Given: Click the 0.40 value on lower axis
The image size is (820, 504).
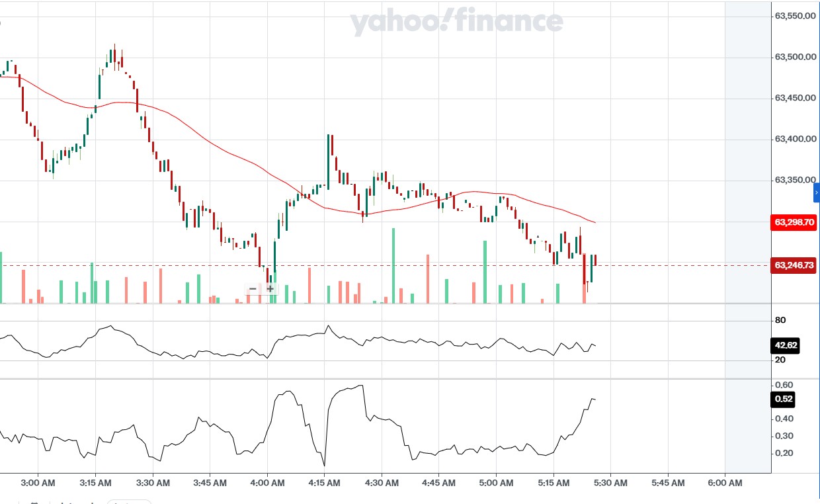Looking at the screenshot, I should [x=784, y=419].
